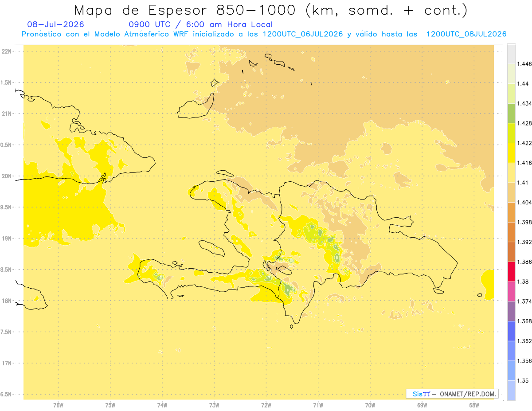Click the longitude label "71W"

(x=318, y=406)
